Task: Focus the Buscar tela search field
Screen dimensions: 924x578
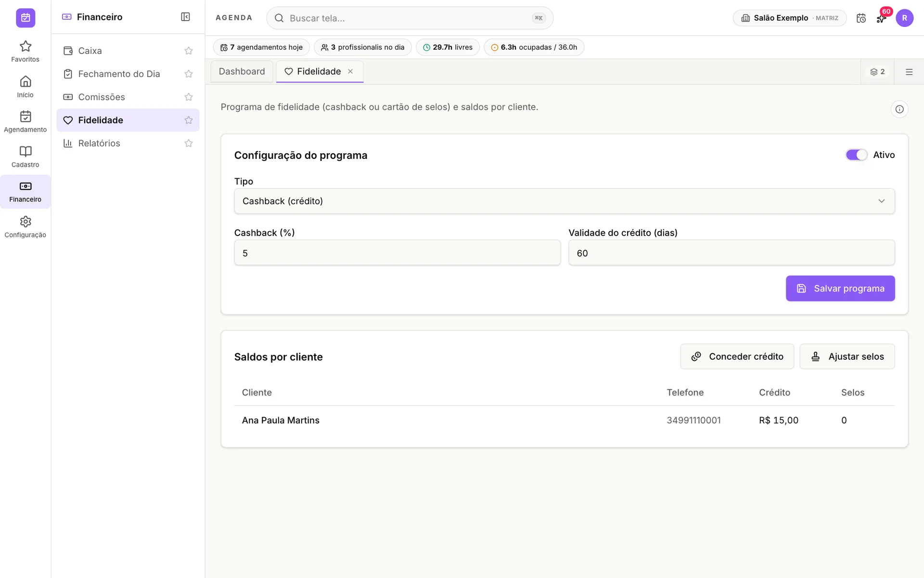Action: (410, 18)
